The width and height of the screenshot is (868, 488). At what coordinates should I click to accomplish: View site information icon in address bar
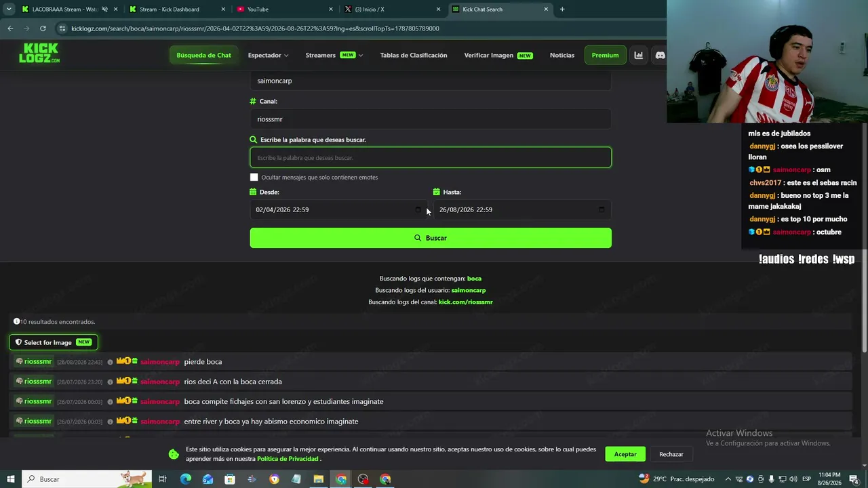point(62,28)
